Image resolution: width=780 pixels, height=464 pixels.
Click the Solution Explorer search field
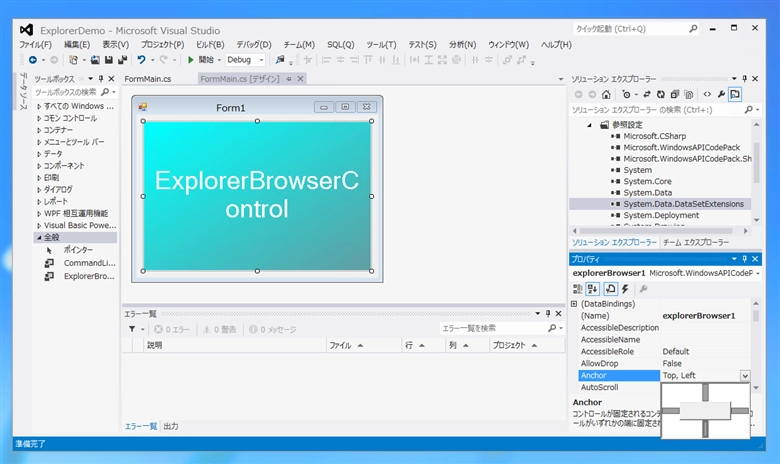click(x=657, y=109)
